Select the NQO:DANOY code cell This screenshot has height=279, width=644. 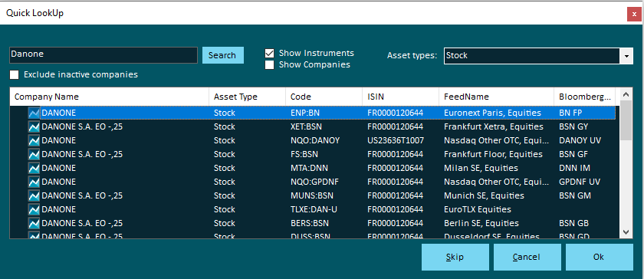tap(324, 140)
